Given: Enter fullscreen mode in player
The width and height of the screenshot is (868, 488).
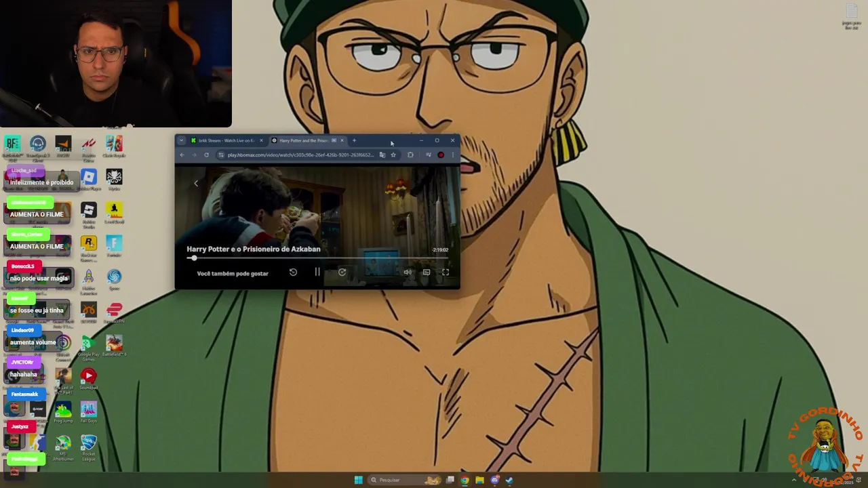Looking at the screenshot, I should coord(446,272).
